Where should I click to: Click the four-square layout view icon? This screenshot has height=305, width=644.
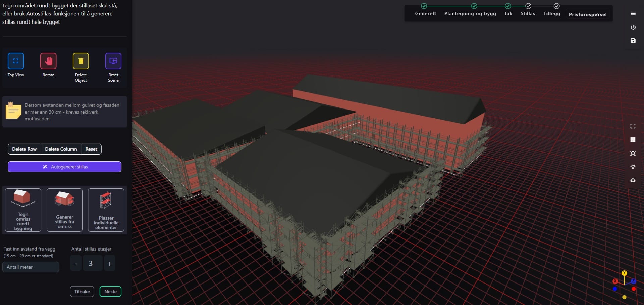[633, 140]
